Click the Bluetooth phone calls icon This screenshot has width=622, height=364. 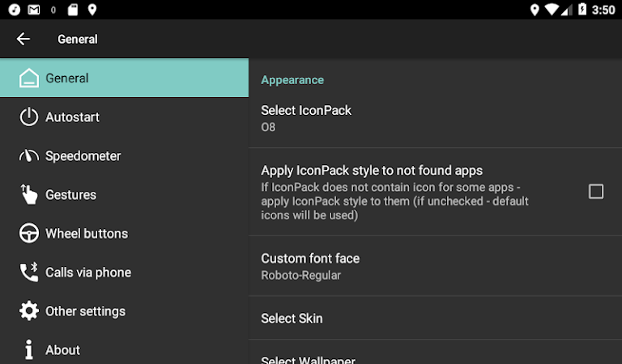29,273
